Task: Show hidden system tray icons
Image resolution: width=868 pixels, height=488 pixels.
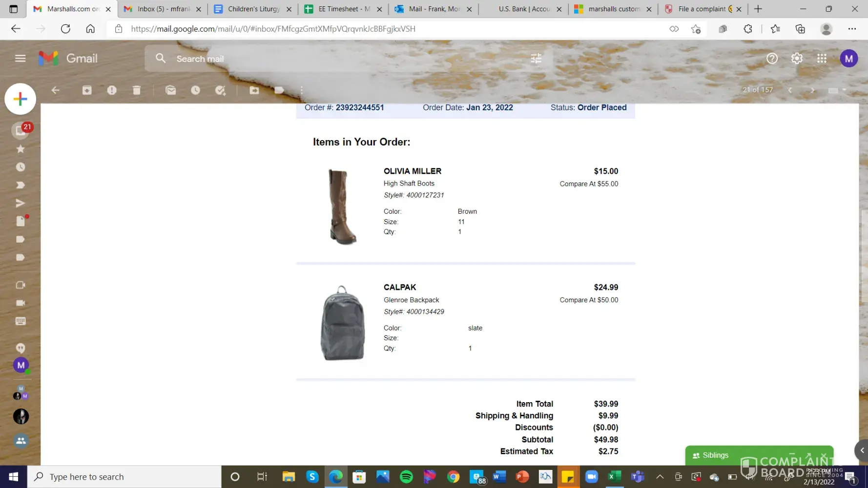Action: click(x=660, y=477)
